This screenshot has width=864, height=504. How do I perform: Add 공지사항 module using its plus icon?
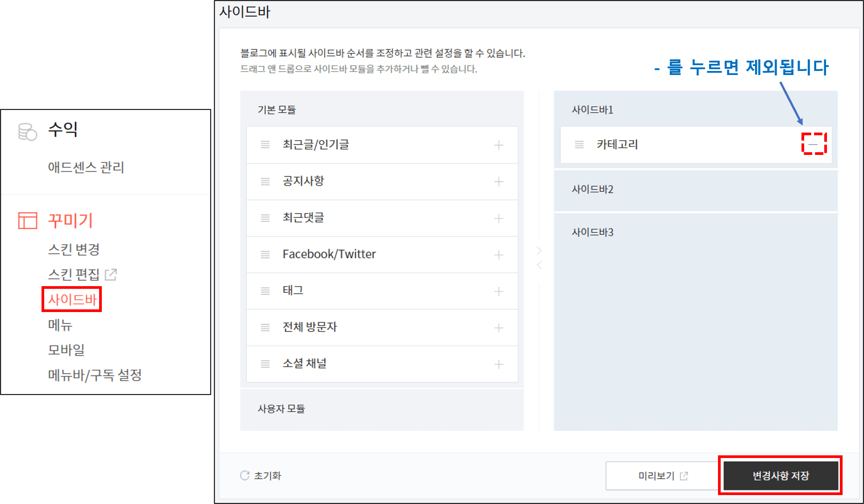click(499, 181)
